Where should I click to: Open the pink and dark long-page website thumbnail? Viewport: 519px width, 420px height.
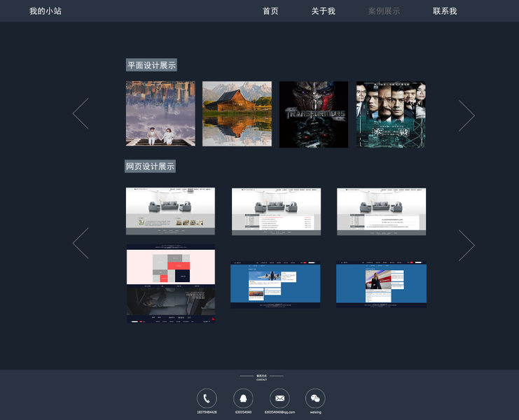[171, 283]
